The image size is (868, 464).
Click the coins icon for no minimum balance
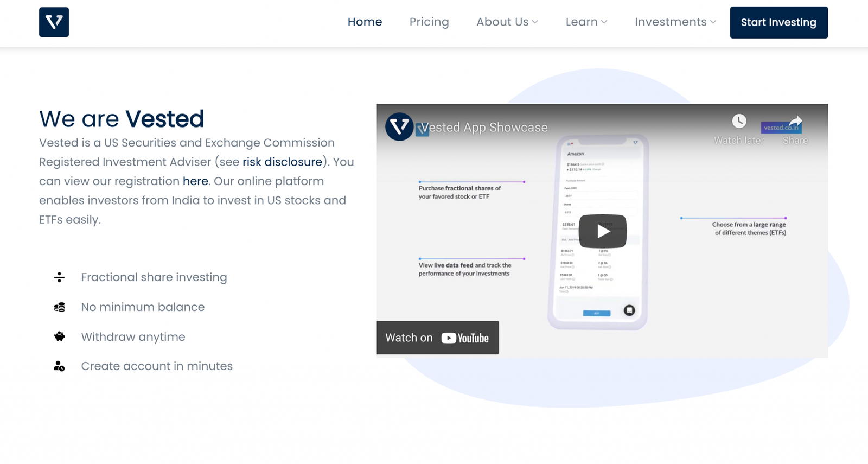point(60,307)
